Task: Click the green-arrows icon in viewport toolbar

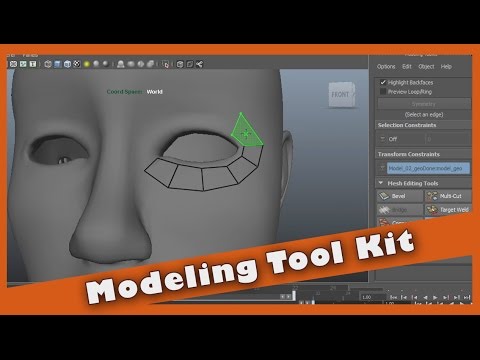Action: tap(23, 64)
